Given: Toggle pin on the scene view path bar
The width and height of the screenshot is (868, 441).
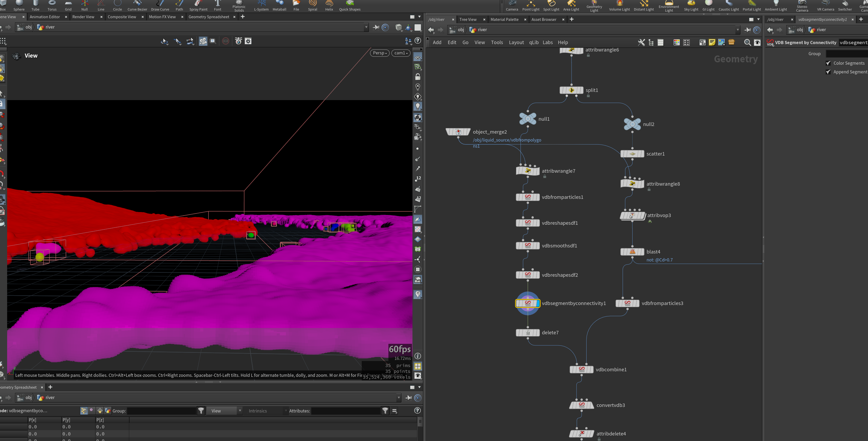Looking at the screenshot, I should (x=376, y=27).
